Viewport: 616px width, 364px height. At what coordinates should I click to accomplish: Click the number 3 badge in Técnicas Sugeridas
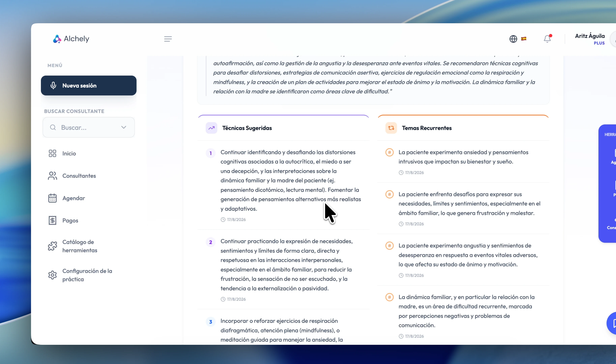coord(211,322)
